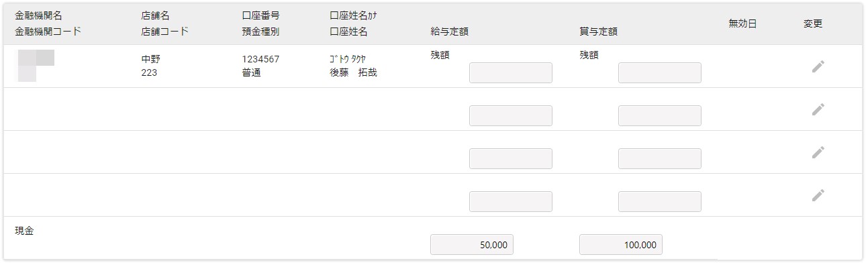Click the 変更 column header
Image resolution: width=868 pixels, height=265 pixels.
[x=813, y=23]
